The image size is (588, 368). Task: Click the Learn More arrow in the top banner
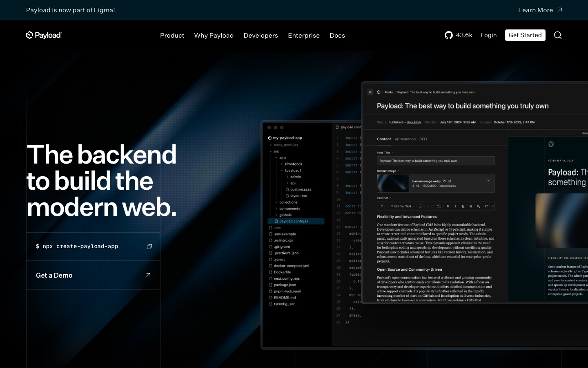pyautogui.click(x=560, y=10)
